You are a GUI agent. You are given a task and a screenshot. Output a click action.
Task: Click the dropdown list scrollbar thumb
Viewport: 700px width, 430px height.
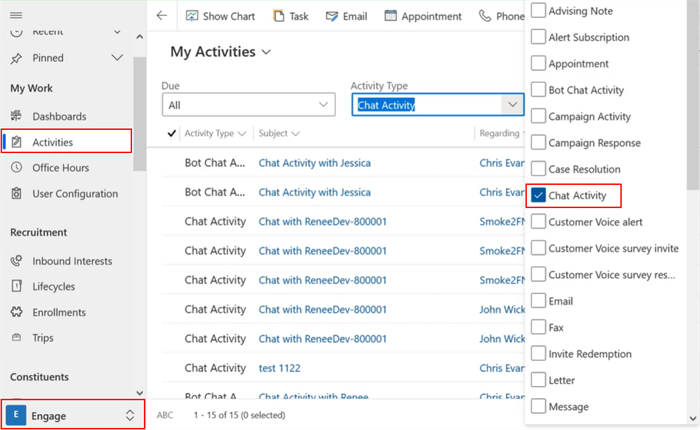[693, 95]
